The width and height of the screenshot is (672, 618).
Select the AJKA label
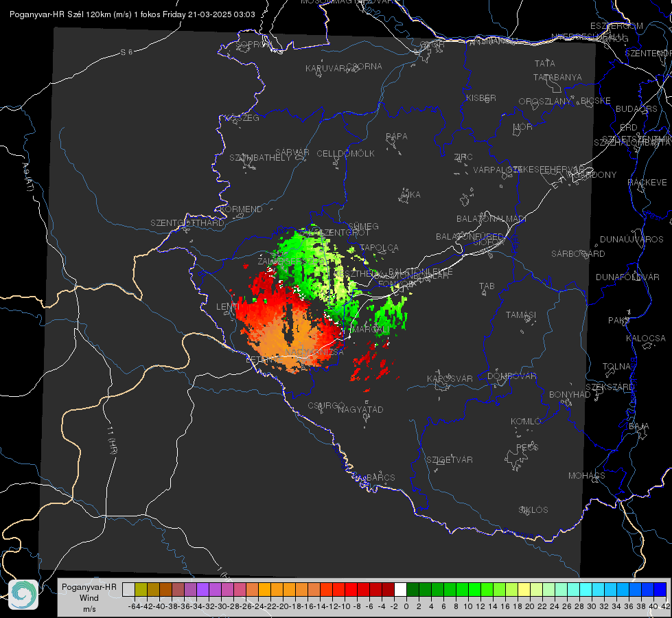[x=410, y=195]
